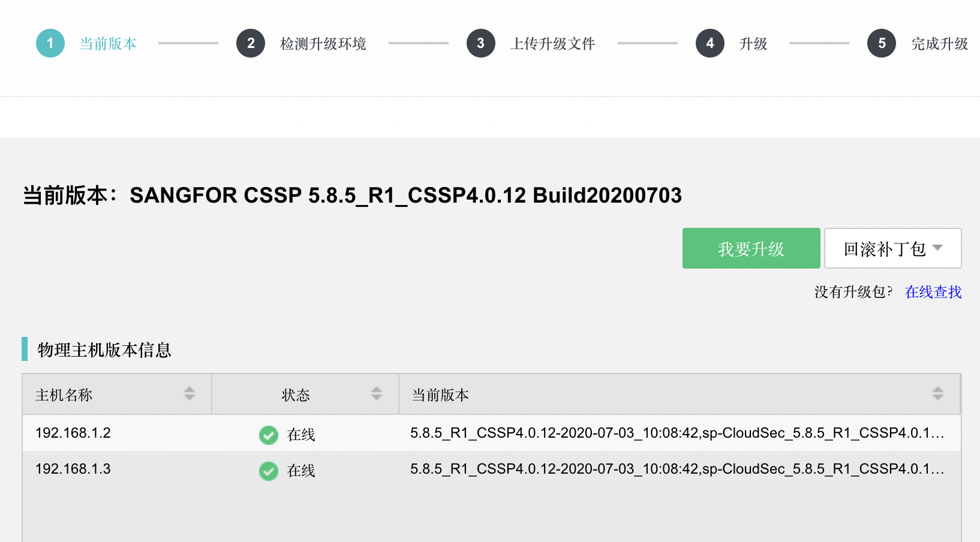This screenshot has width=980, height=542.
Task: Open the 在线查找 link
Action: coord(932,292)
